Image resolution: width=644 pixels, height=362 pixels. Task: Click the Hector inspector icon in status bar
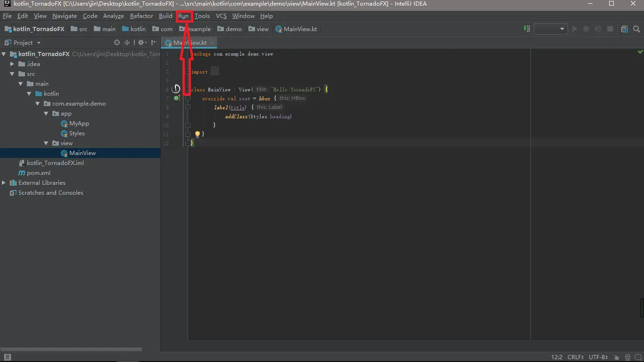(628, 357)
